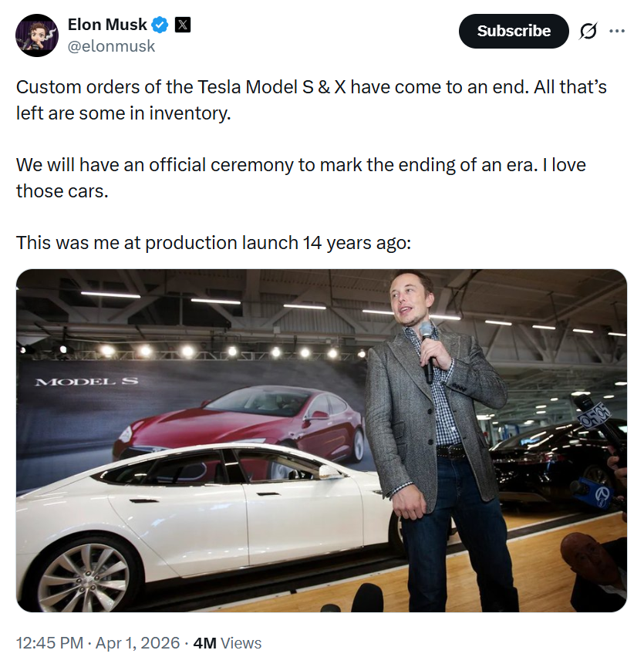Click the blue verified checkmark badge

(x=160, y=25)
